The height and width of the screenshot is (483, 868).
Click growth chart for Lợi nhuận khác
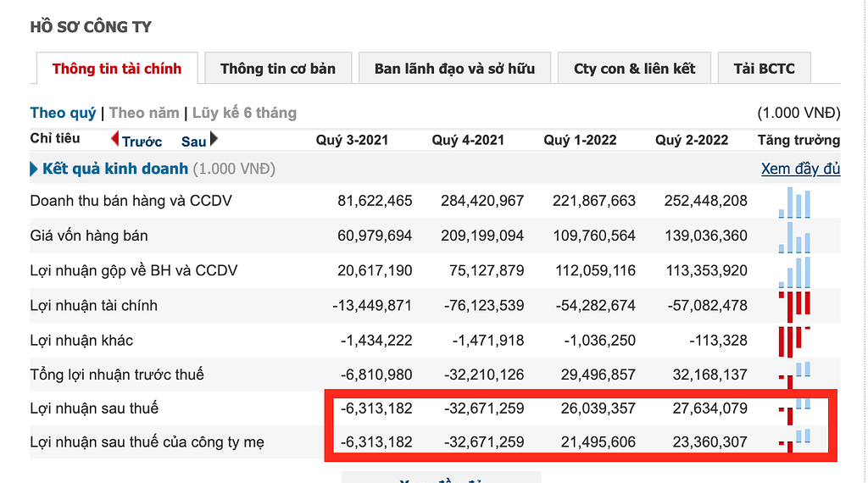(795, 341)
